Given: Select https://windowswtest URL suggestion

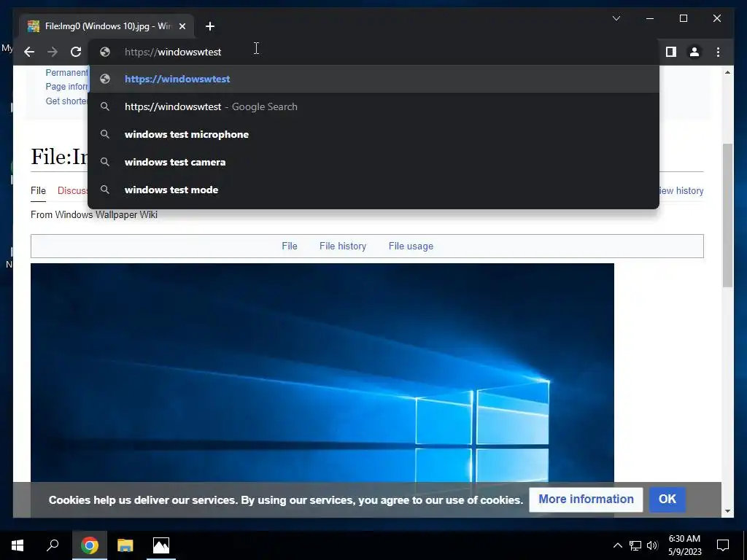Looking at the screenshot, I should (373, 79).
